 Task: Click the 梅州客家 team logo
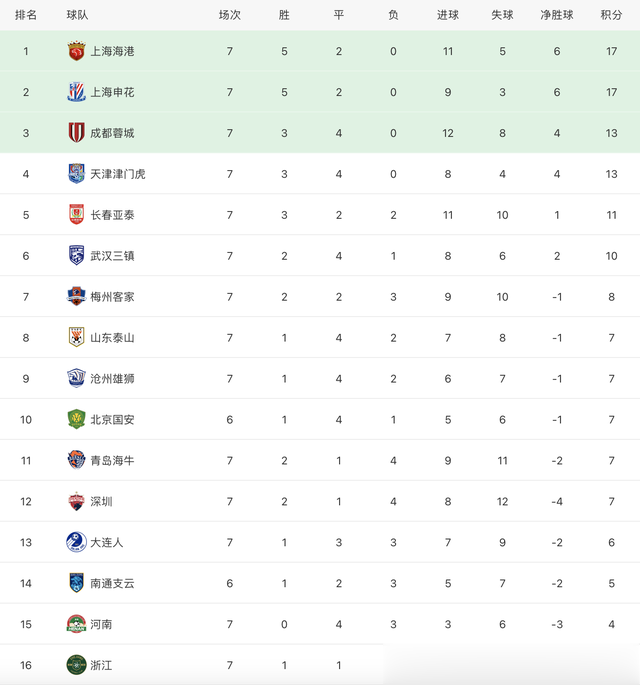click(x=76, y=297)
